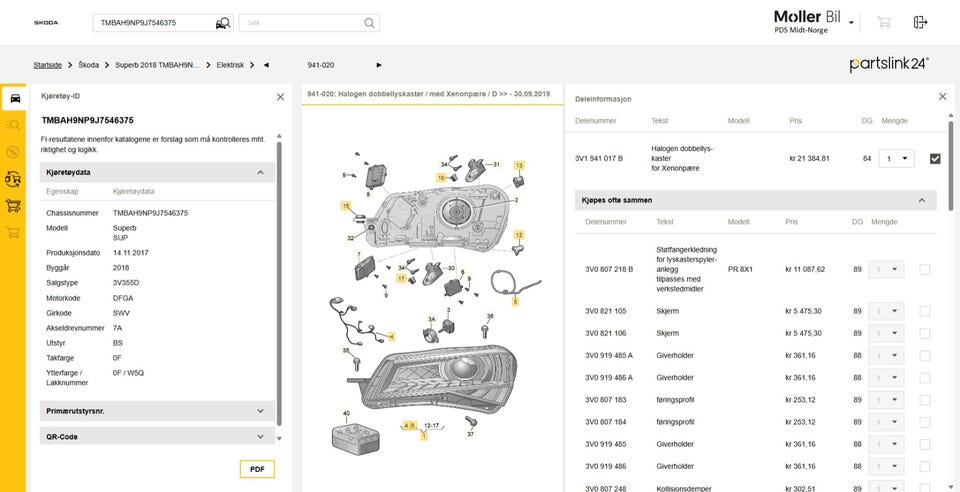Click the Elektrisk breadcrumb

tap(230, 65)
